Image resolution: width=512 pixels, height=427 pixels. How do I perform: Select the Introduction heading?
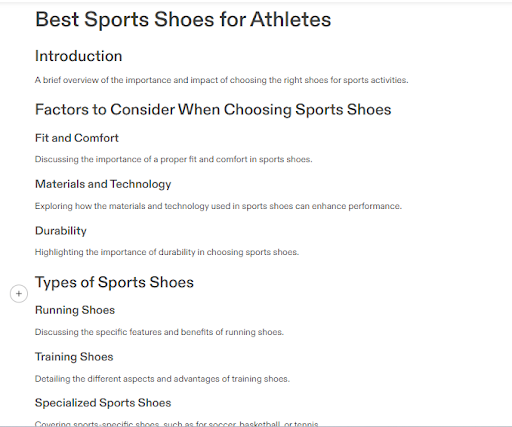pyautogui.click(x=78, y=56)
